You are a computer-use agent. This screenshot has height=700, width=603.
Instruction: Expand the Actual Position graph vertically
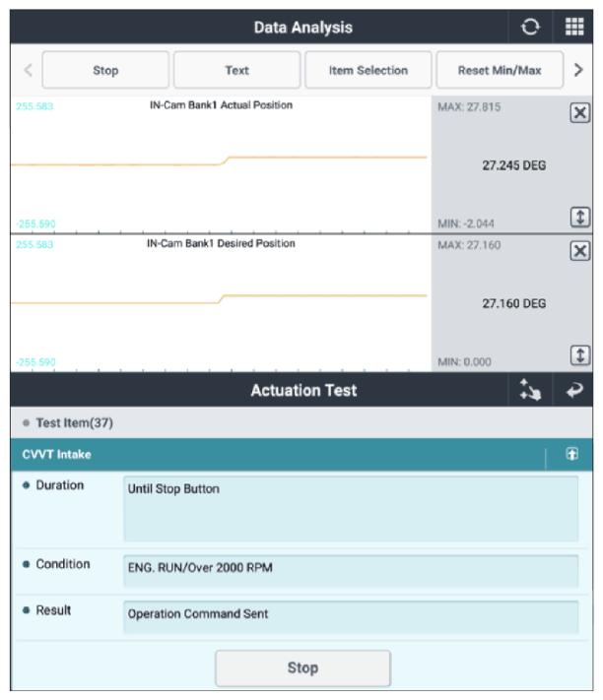click(579, 218)
